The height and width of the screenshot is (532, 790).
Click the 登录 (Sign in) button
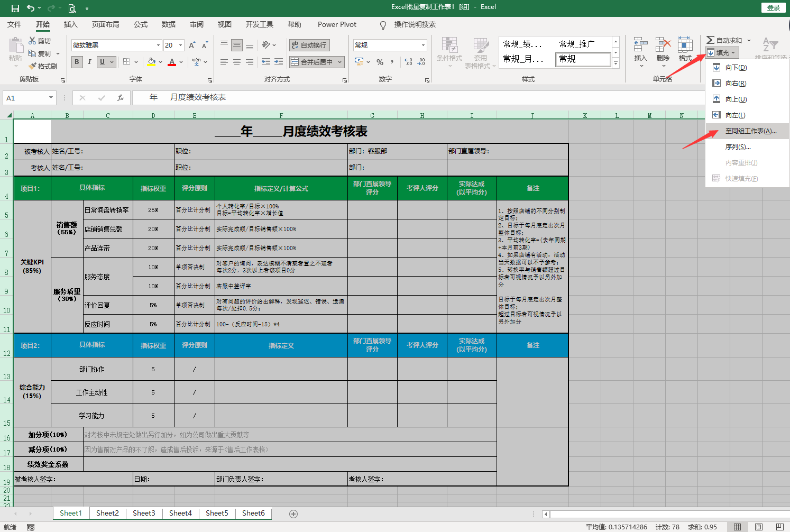point(774,7)
